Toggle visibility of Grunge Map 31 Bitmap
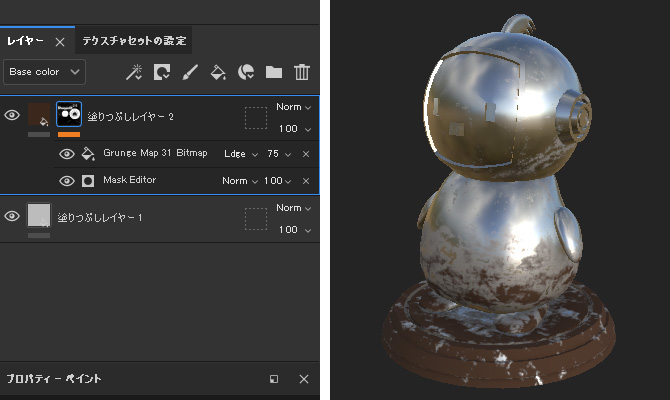This screenshot has width=670, height=400. tap(67, 154)
